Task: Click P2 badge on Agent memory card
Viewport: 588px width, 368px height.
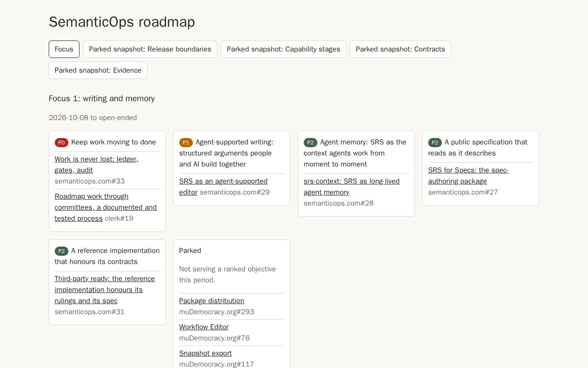Action: pyautogui.click(x=311, y=143)
